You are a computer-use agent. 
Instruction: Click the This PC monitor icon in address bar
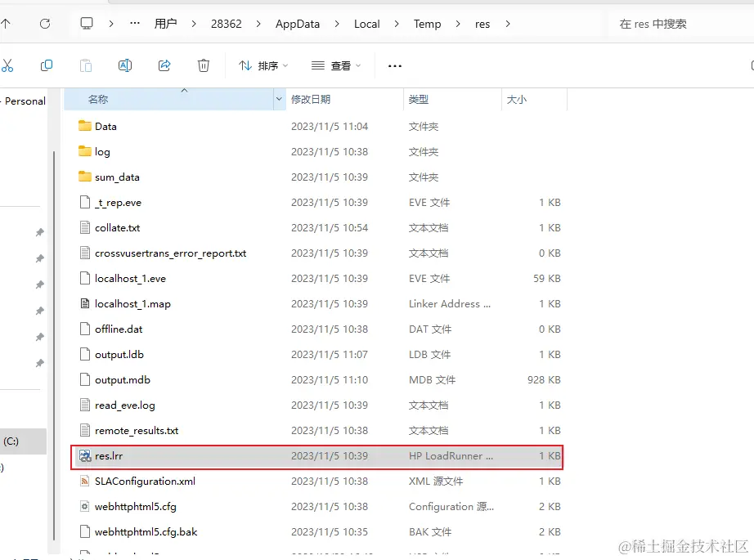click(x=87, y=24)
